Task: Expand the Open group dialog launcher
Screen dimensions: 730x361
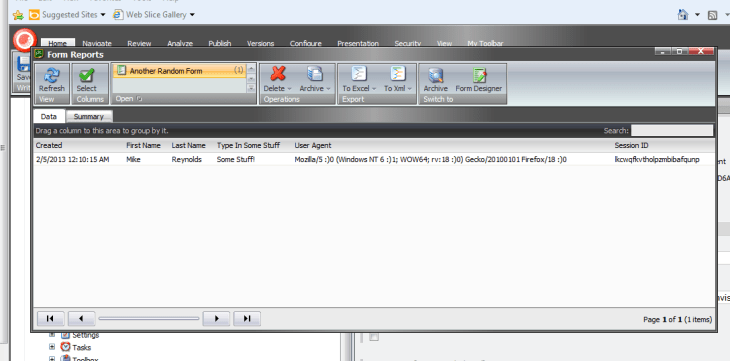Action: pos(139,99)
